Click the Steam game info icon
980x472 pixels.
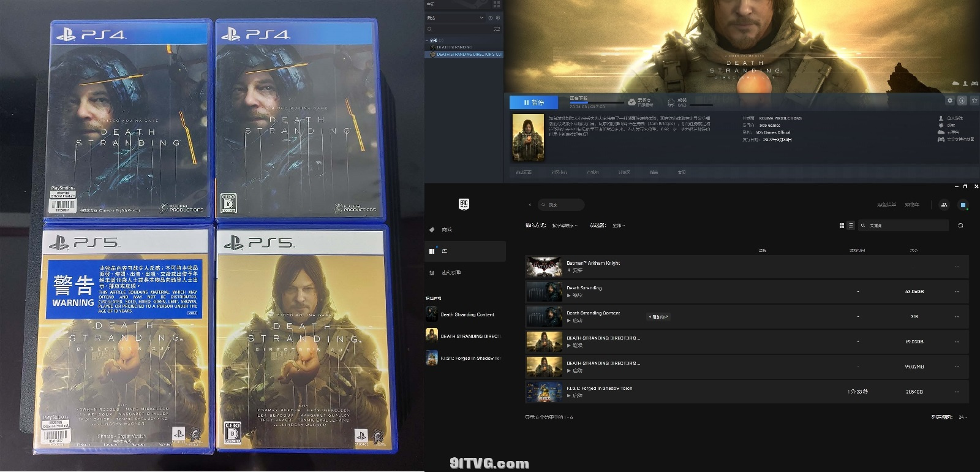tap(962, 101)
